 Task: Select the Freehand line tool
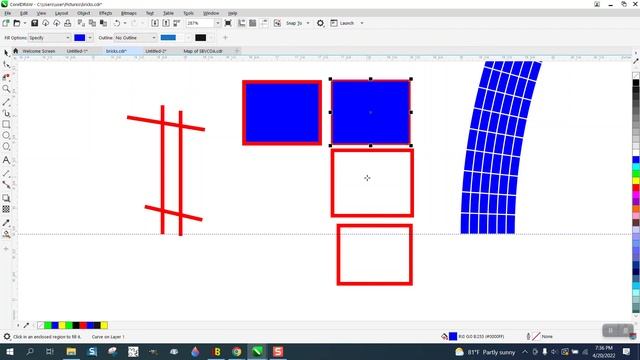pos(6,101)
